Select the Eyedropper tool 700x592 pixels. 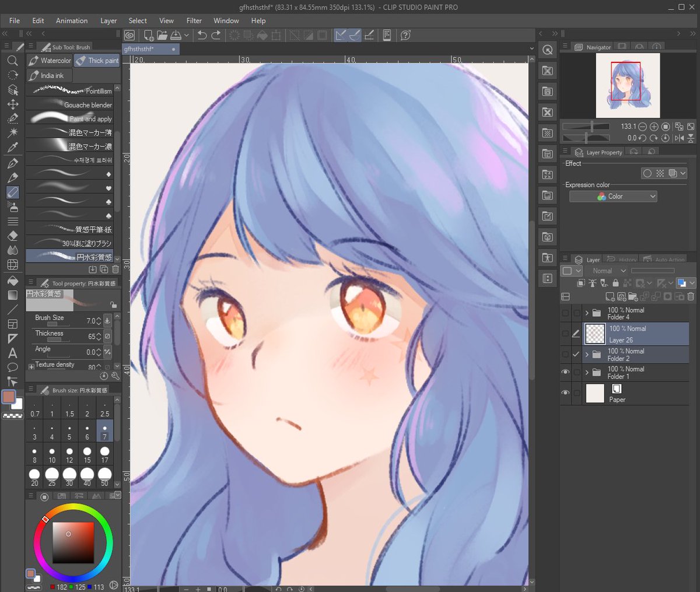pos(12,148)
